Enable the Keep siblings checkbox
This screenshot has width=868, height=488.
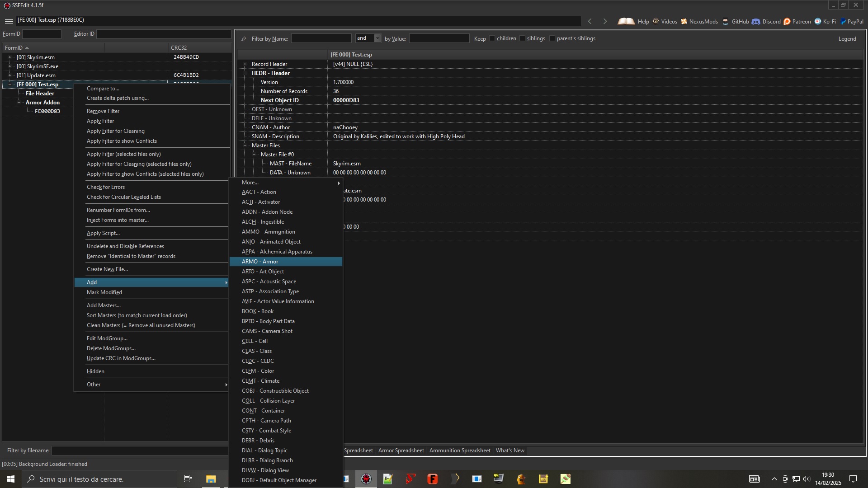point(523,38)
